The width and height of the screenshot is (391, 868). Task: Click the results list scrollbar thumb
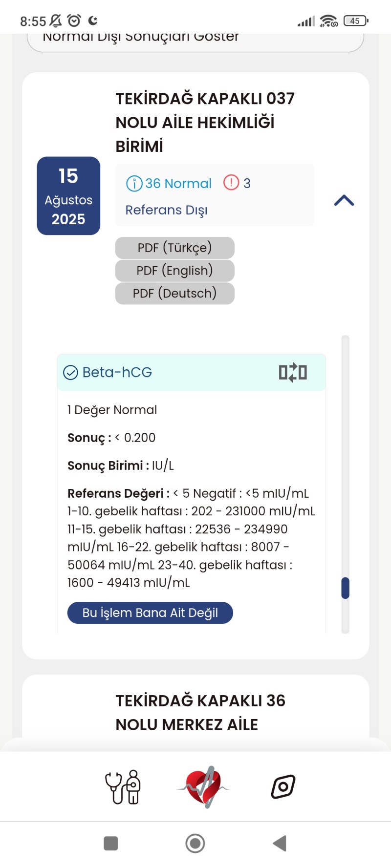coord(345,588)
